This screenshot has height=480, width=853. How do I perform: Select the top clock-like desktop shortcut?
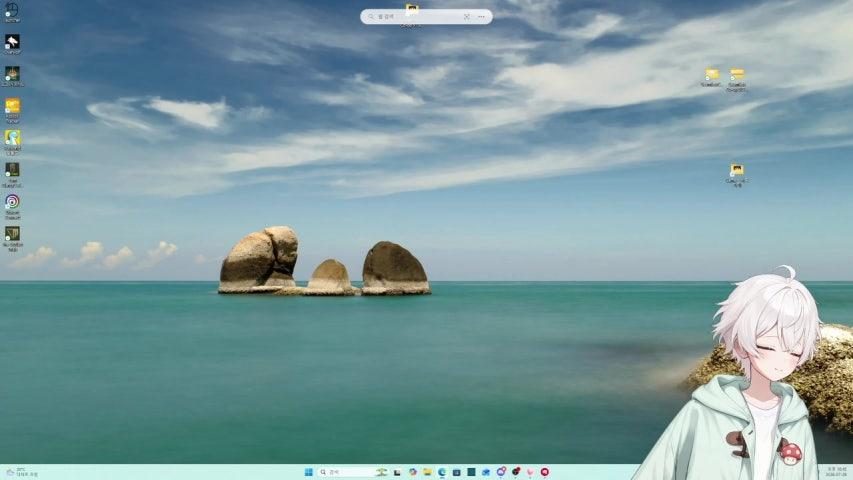point(12,12)
